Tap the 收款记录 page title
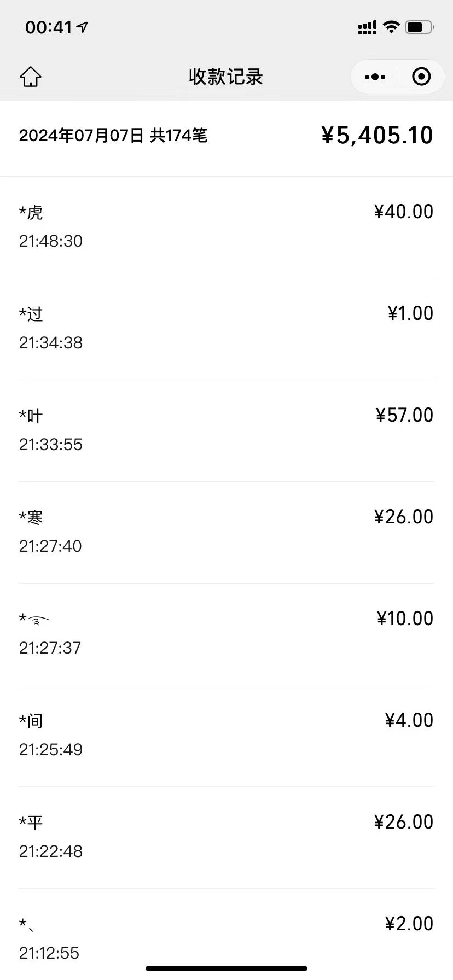453x980 pixels. pyautogui.click(x=226, y=77)
